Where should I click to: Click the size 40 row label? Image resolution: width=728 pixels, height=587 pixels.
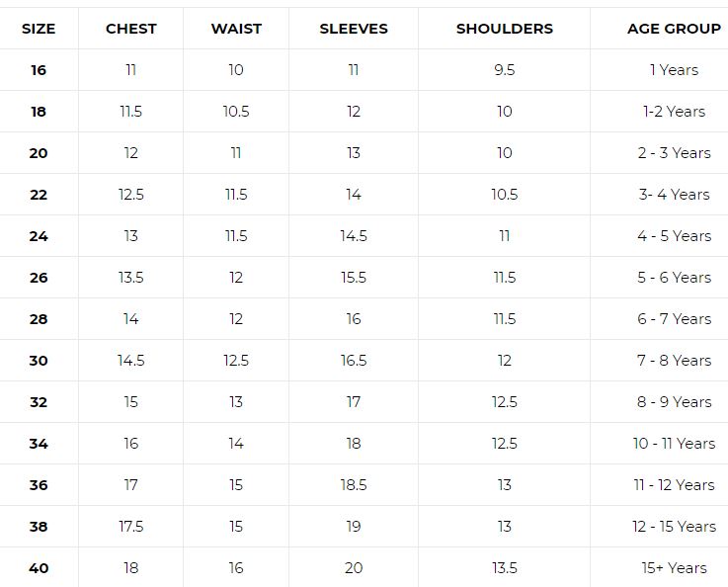(39, 568)
